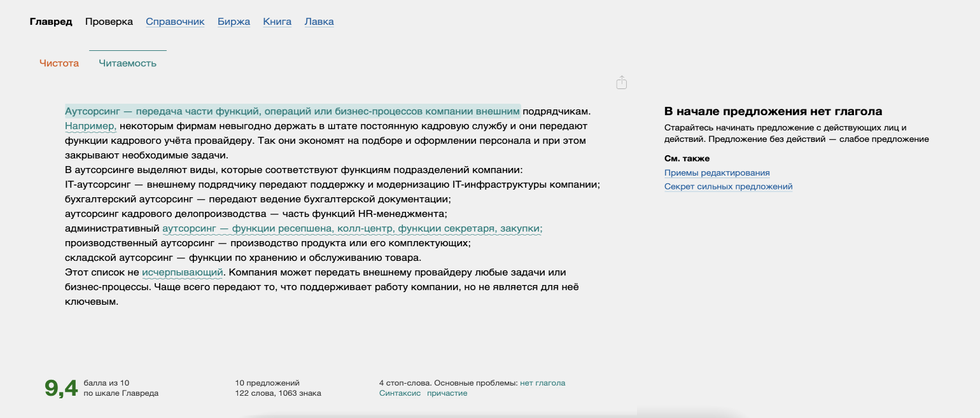Open the Приемы редактирования link
This screenshot has height=418, width=980.
[x=717, y=172]
